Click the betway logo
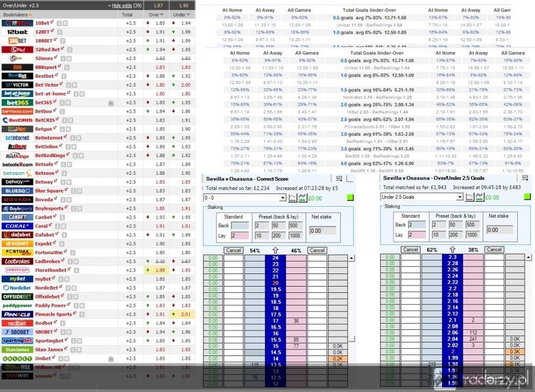This screenshot has width=535, height=392. (x=17, y=182)
